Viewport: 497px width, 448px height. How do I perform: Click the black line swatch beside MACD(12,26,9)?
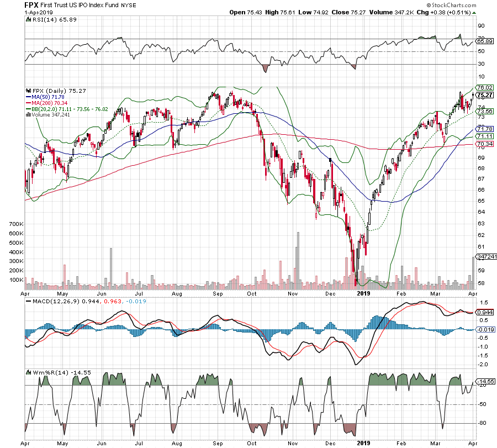(28, 301)
